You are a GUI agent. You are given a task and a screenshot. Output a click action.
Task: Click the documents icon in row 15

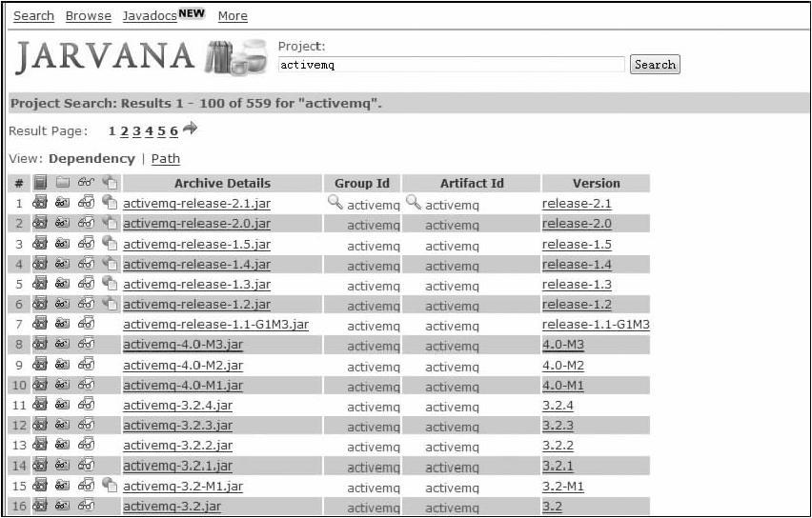click(110, 486)
